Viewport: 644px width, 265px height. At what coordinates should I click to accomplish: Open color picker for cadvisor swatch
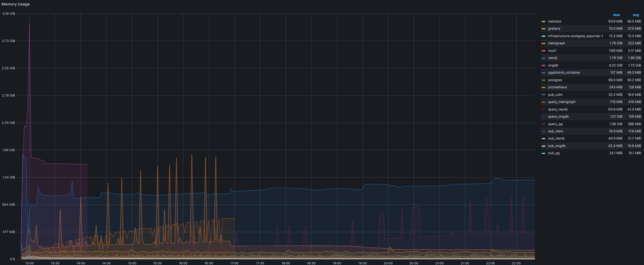(543, 21)
